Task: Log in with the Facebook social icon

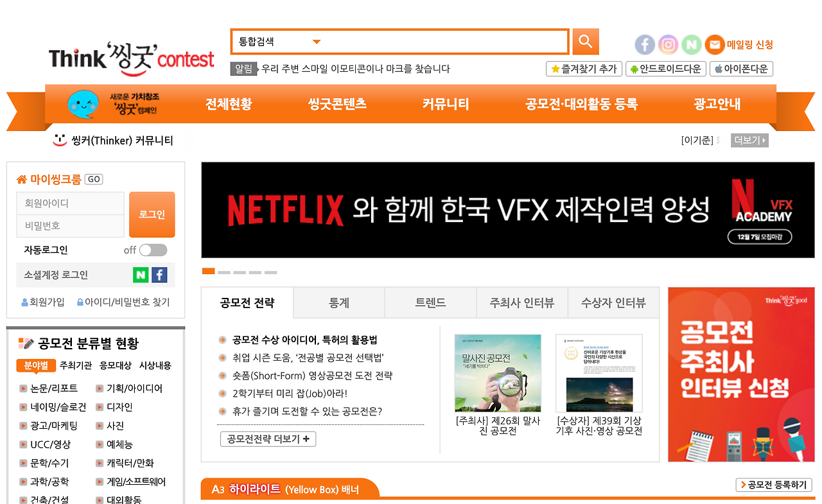Action: coord(158,275)
